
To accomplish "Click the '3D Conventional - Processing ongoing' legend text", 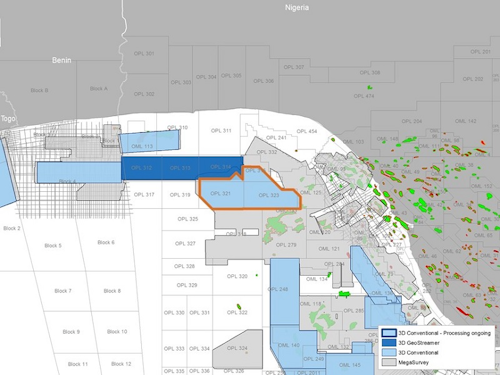I will pos(444,333).
